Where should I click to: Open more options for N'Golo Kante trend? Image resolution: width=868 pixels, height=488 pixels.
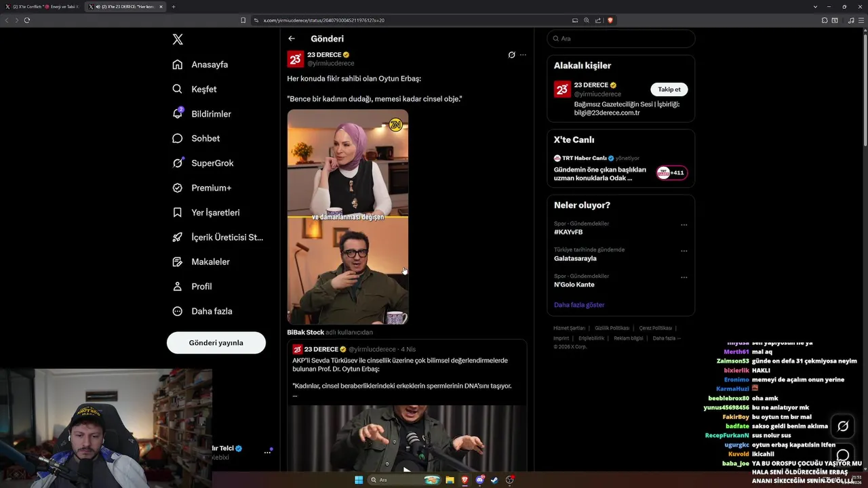point(684,277)
